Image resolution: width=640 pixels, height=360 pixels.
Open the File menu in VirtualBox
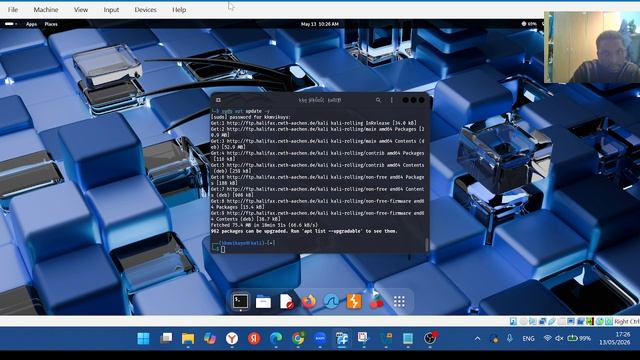(x=13, y=9)
